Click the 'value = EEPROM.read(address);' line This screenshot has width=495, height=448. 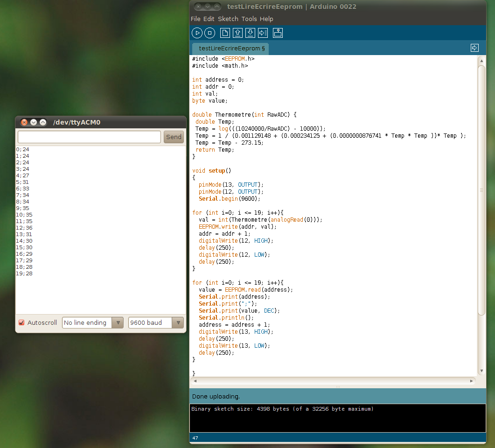[x=245, y=289]
